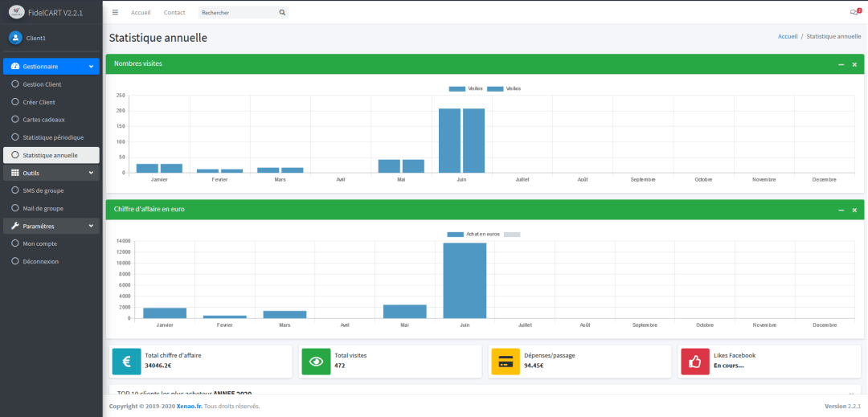The width and height of the screenshot is (868, 417).
Task: Click the euro Total chiffre d'affaire icon
Action: [126, 361]
